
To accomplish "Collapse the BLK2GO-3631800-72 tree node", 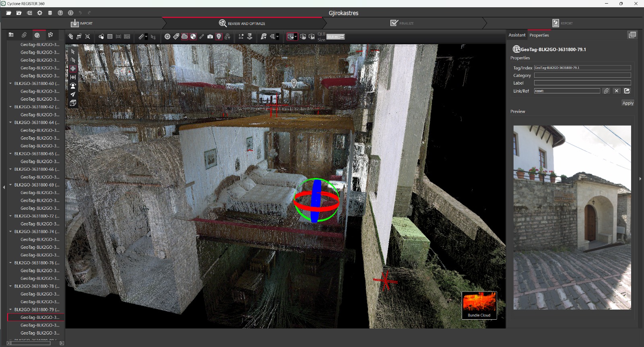I will click(x=10, y=216).
